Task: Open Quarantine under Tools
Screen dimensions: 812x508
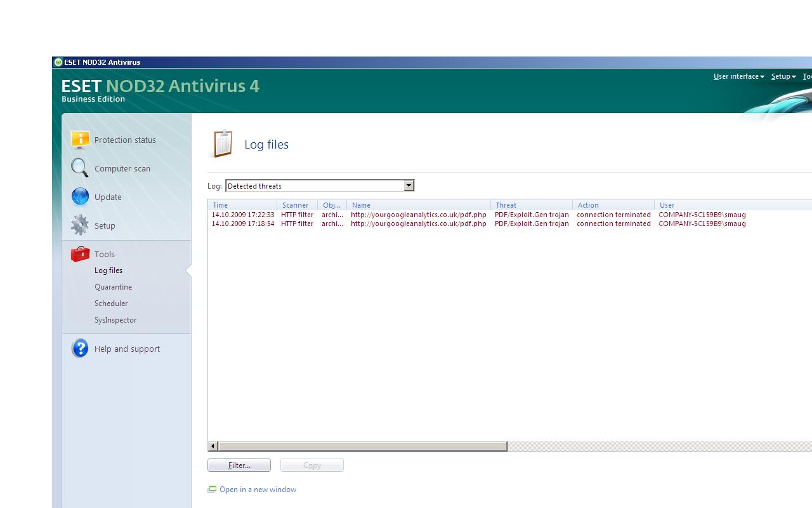Action: (113, 287)
